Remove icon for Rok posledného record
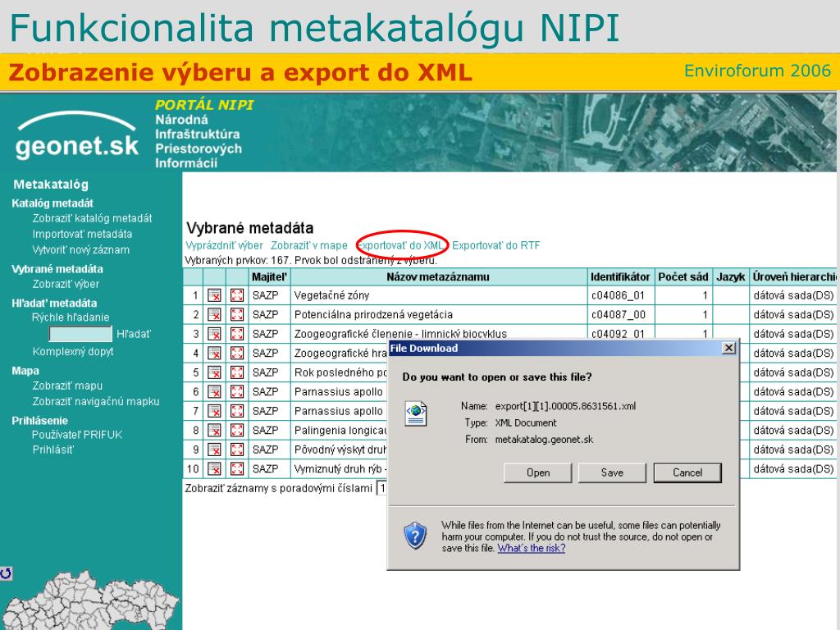The image size is (840, 630). click(x=214, y=372)
